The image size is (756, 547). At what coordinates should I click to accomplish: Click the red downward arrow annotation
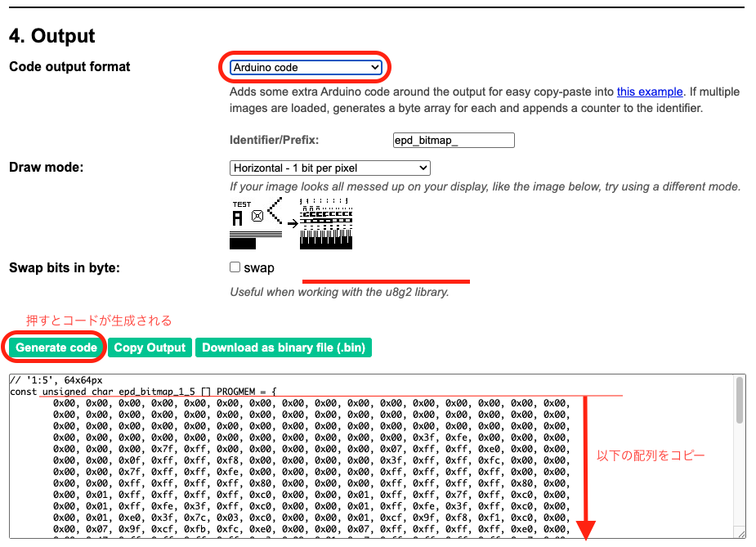tap(586, 466)
